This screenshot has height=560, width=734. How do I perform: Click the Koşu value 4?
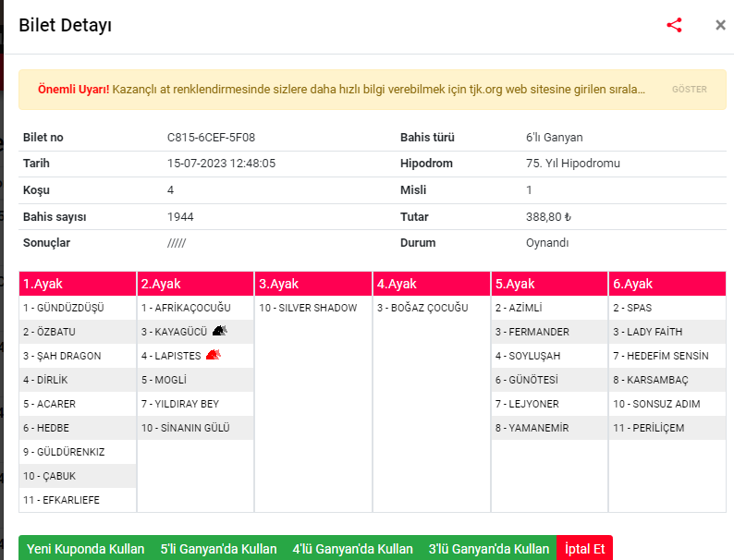[170, 190]
